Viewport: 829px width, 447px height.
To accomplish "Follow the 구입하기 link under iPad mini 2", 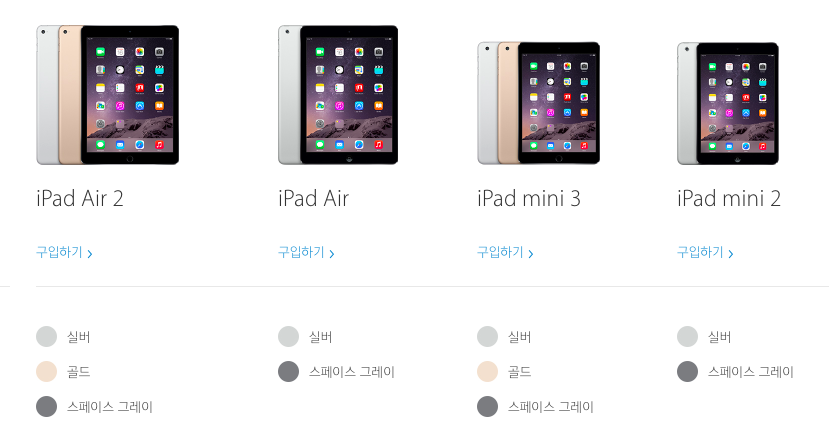I will click(705, 252).
